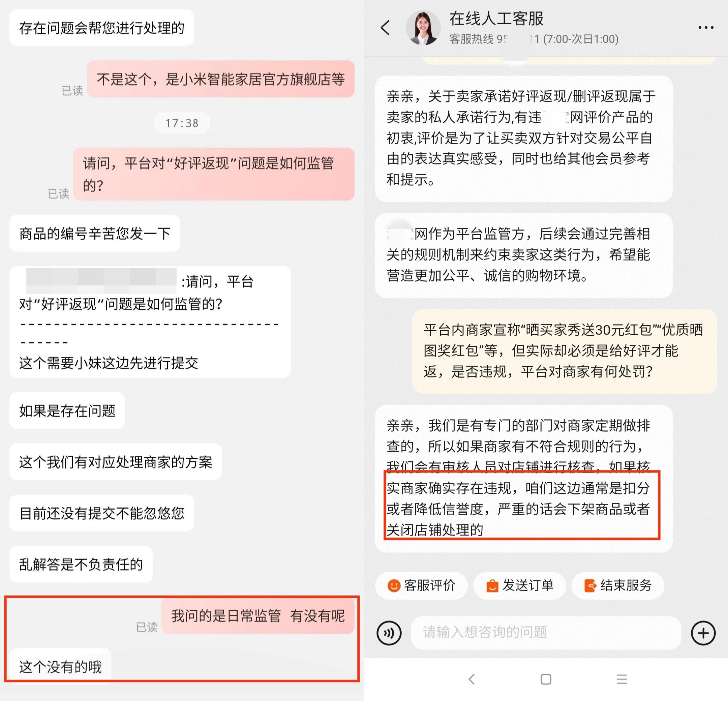Image resolution: width=728 pixels, height=701 pixels.
Task: Tap the Android back navigation icon
Action: point(472,679)
